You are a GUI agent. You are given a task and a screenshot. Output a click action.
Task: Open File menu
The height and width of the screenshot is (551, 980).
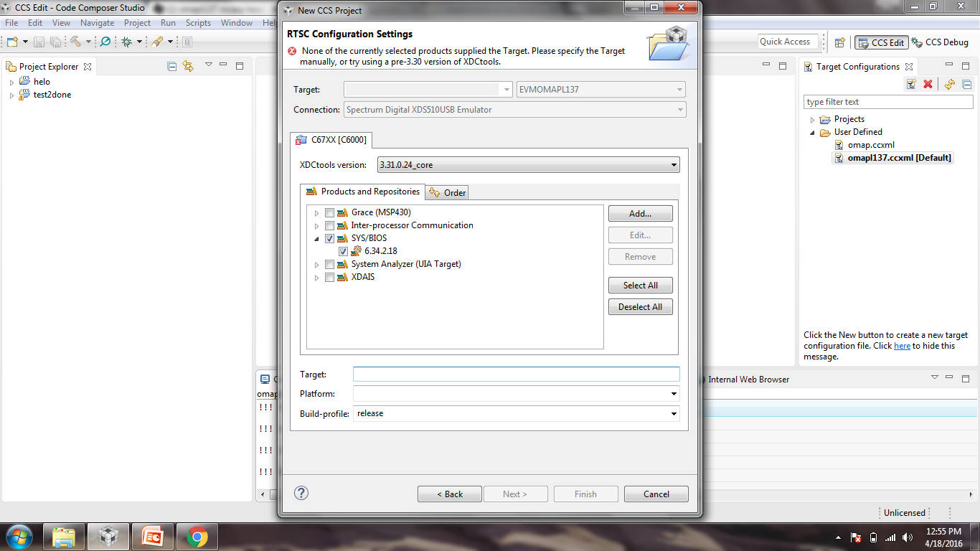(x=11, y=23)
